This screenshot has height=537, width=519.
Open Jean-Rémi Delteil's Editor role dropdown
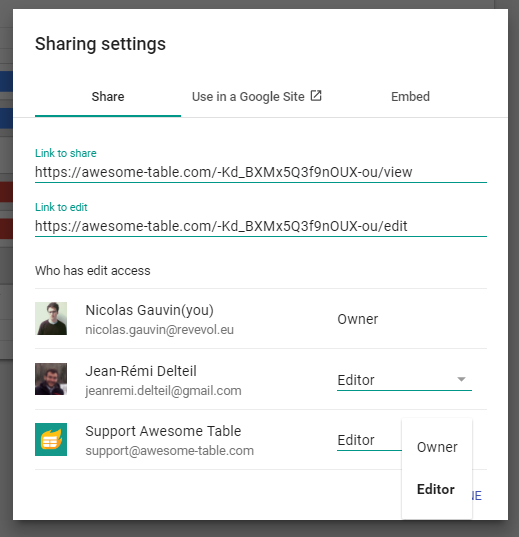[x=404, y=380]
